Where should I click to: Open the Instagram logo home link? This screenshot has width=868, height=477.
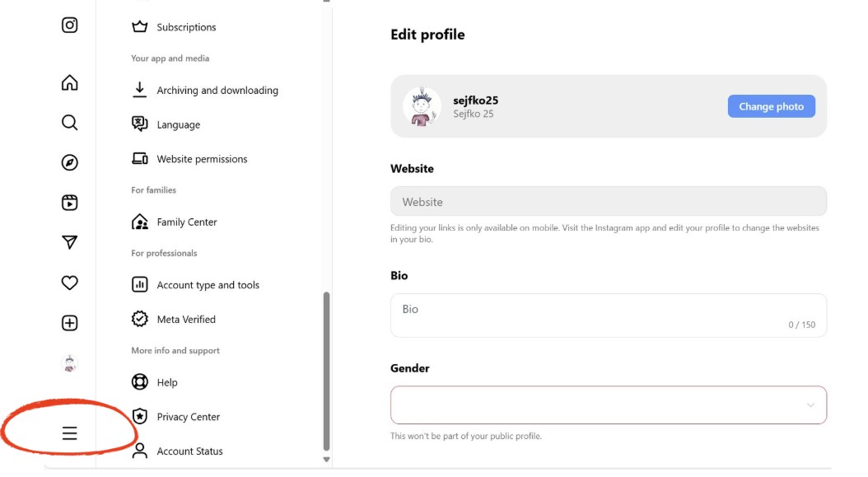(x=69, y=25)
